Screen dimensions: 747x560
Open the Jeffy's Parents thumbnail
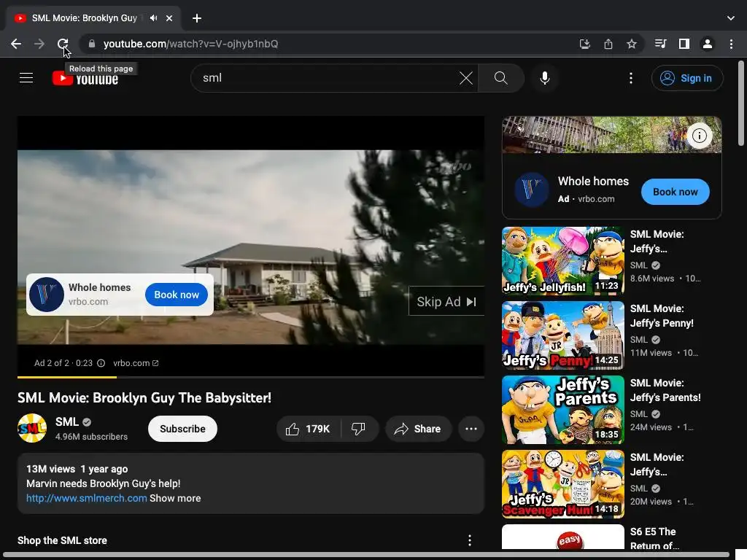coord(562,410)
